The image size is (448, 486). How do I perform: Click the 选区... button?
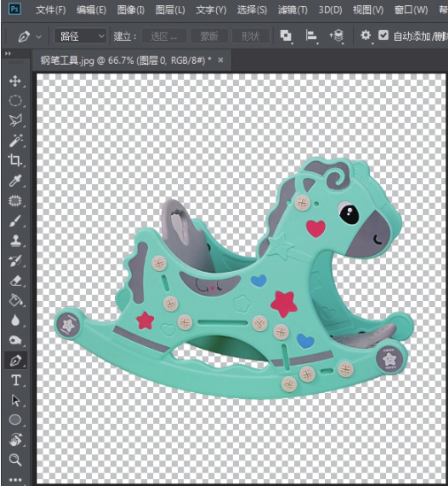[164, 36]
